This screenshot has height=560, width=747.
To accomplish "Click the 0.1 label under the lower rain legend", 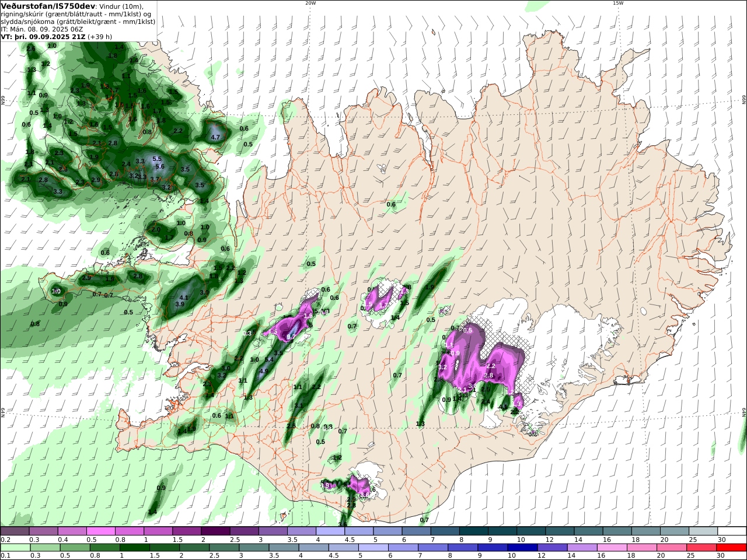I will coord(5,556).
